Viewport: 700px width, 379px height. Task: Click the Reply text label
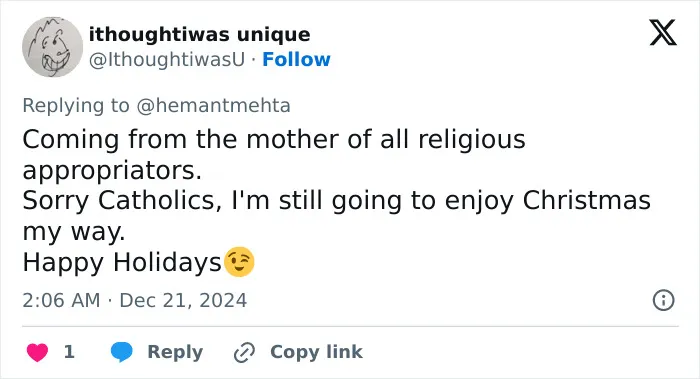tap(175, 352)
